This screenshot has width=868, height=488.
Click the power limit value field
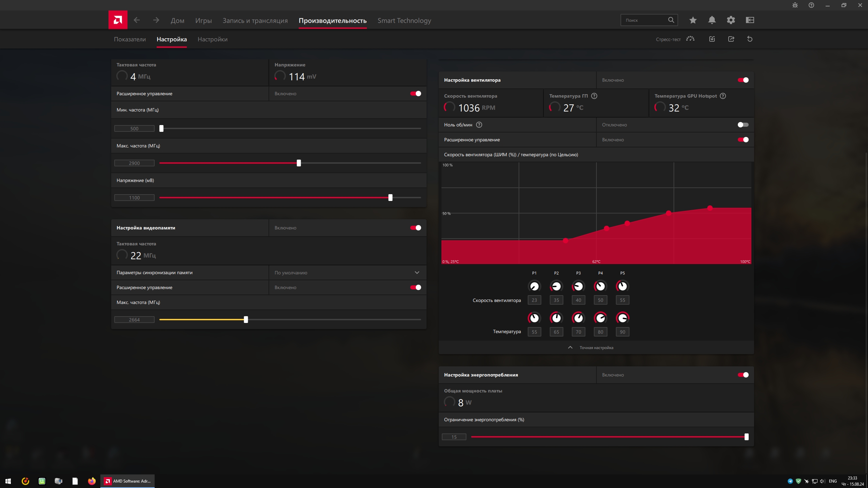[454, 437]
